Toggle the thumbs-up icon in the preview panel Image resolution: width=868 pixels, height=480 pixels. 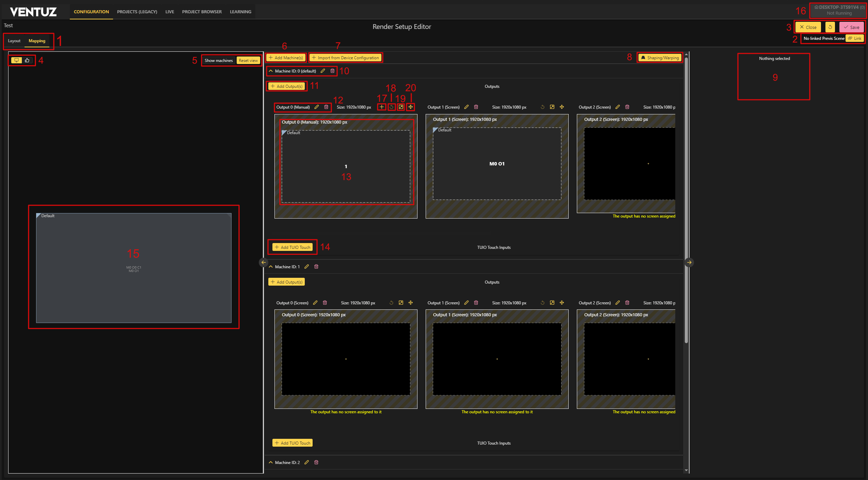[x=27, y=60]
